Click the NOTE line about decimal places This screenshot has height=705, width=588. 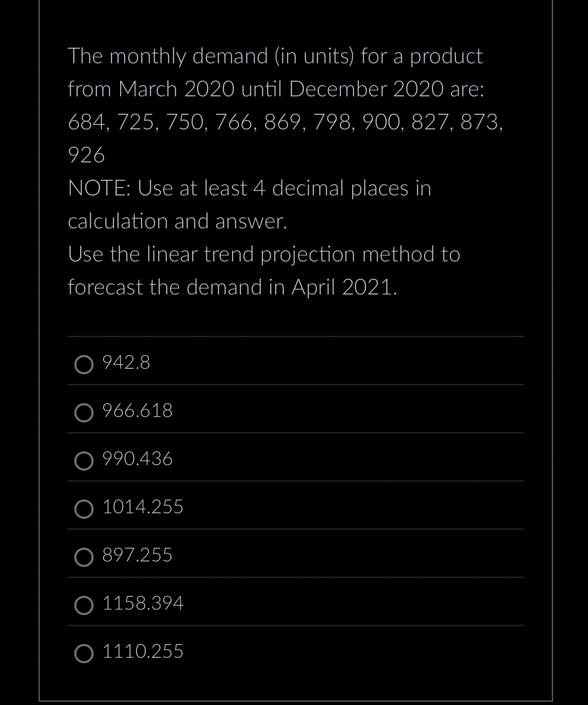250,188
